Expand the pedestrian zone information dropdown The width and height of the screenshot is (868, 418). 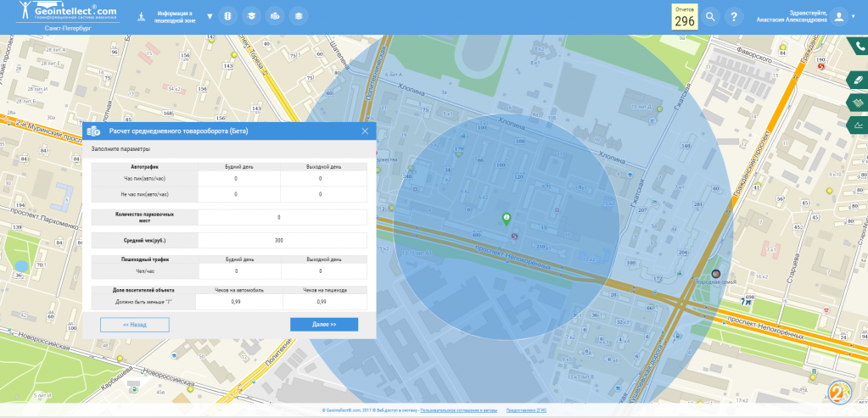pyautogui.click(x=210, y=16)
